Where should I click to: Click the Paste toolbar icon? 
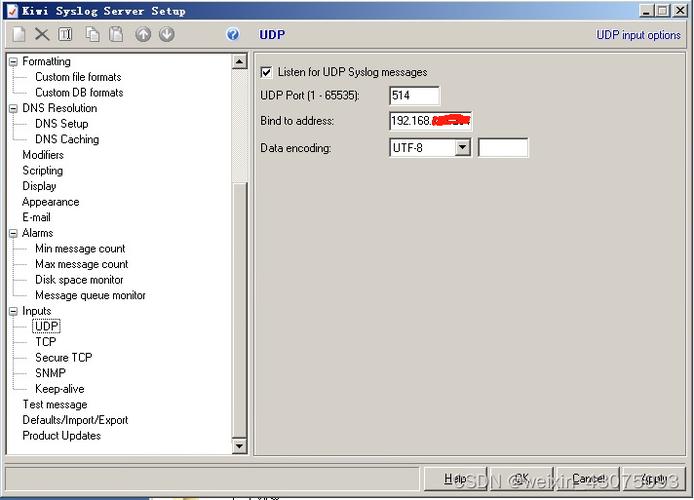pos(116,34)
